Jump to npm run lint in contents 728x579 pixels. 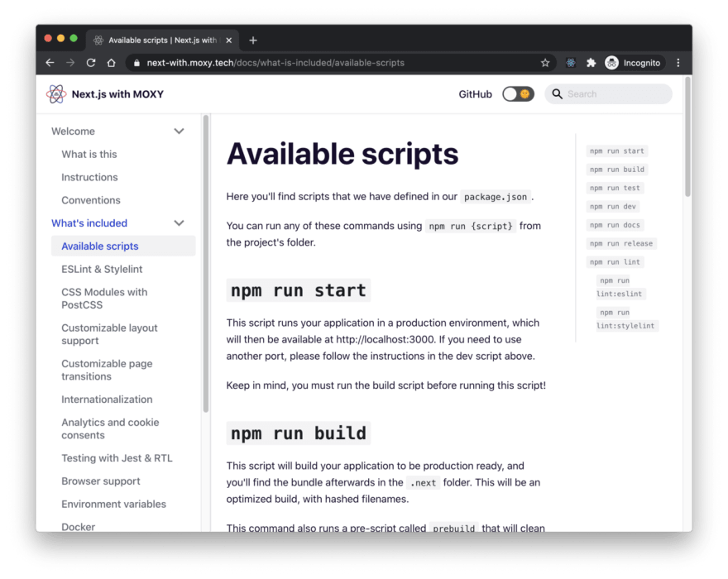(x=615, y=262)
